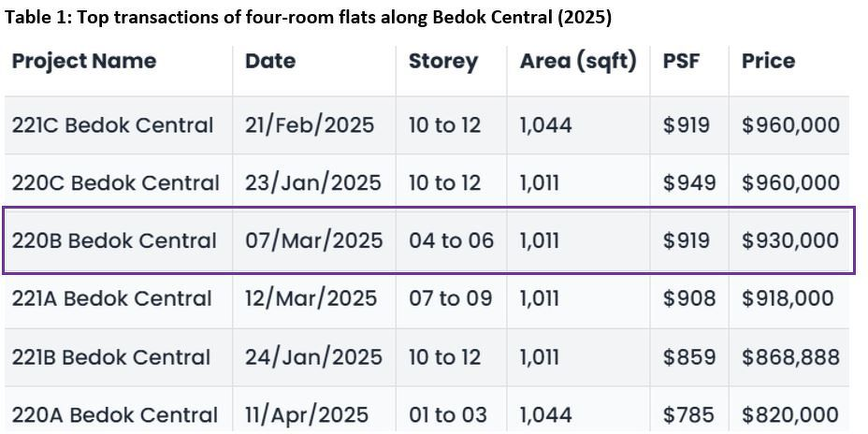Click the Table 1 title text
Image resolution: width=868 pixels, height=434 pixels.
309,17
